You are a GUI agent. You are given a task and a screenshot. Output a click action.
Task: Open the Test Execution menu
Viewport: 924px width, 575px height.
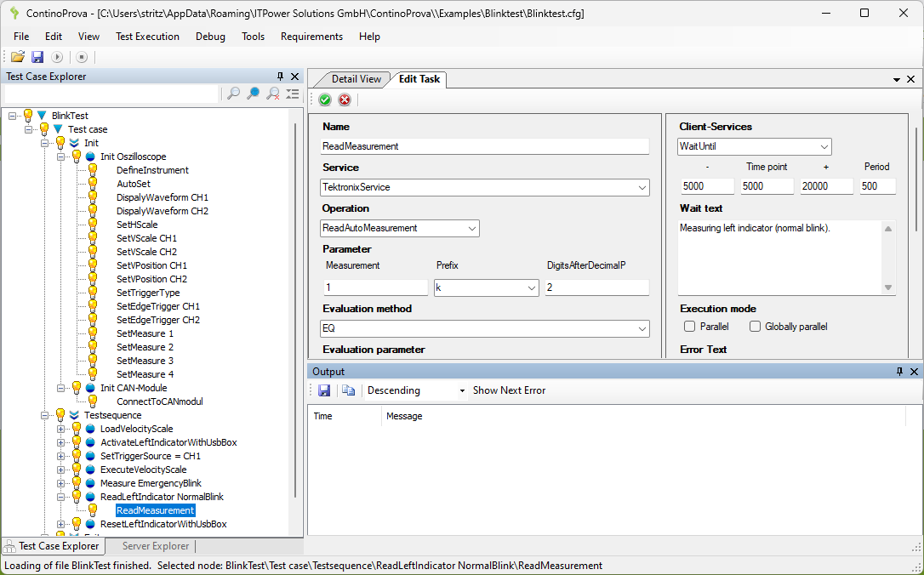pos(147,37)
